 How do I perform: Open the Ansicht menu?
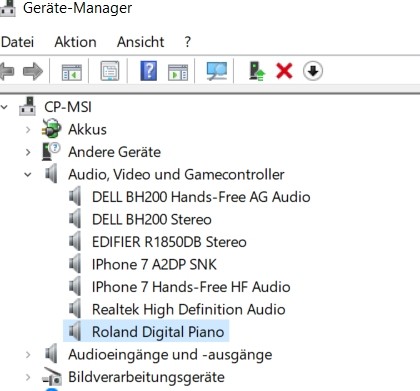140,42
